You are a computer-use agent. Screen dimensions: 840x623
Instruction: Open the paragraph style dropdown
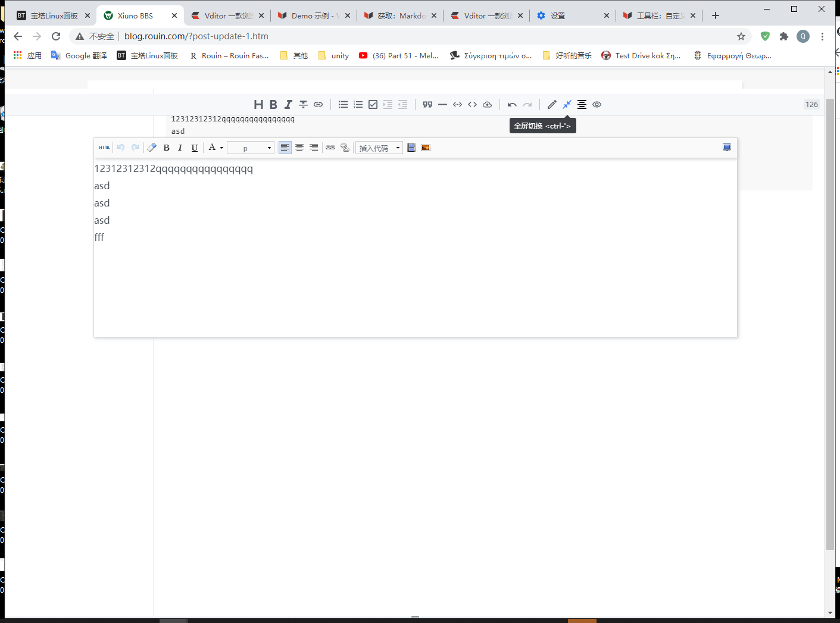(x=250, y=147)
